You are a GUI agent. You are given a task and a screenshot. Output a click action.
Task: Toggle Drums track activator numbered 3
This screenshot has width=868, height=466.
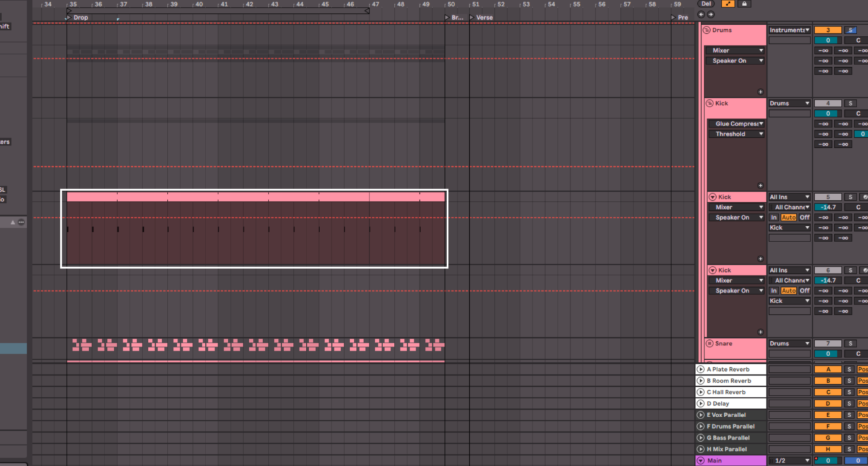(827, 30)
